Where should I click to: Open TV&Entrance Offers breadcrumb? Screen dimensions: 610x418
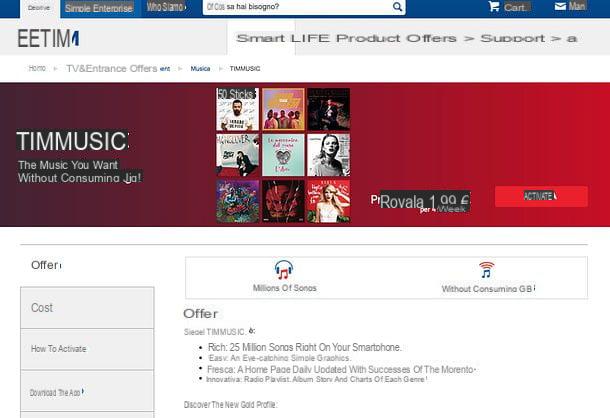[x=112, y=68]
